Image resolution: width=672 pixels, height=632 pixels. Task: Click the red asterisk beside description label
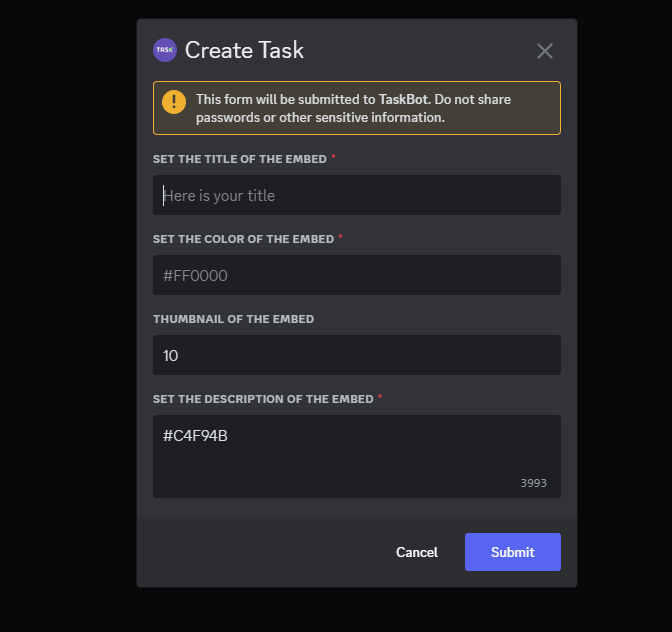point(380,398)
